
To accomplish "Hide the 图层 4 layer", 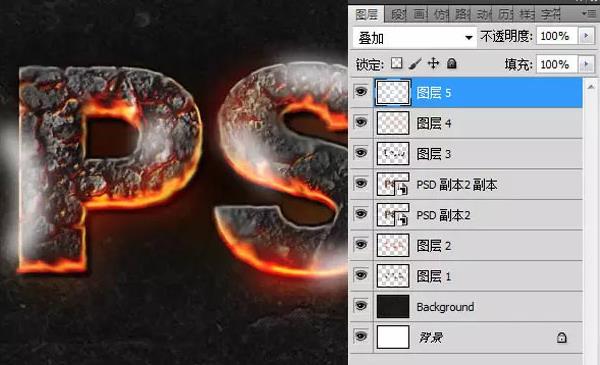I will pos(361,122).
